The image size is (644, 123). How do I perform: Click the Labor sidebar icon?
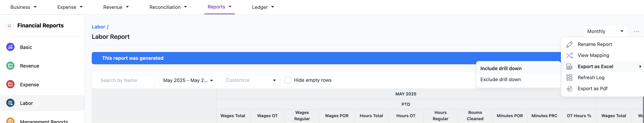click(10, 103)
